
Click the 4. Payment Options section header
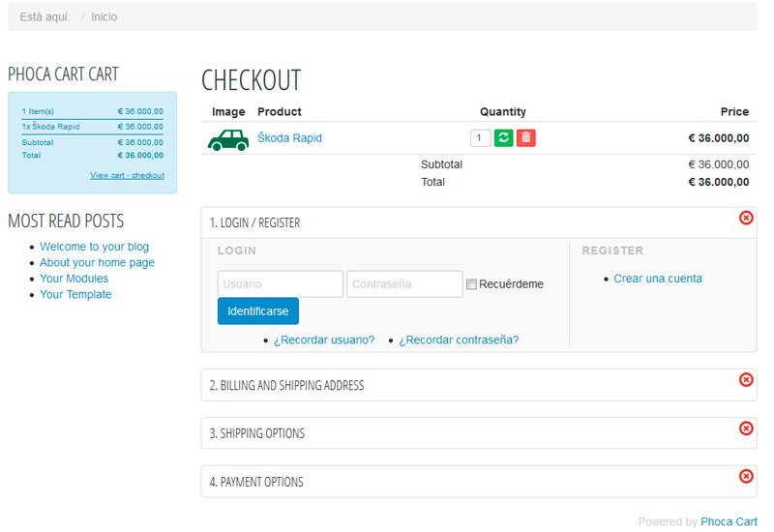(x=478, y=482)
